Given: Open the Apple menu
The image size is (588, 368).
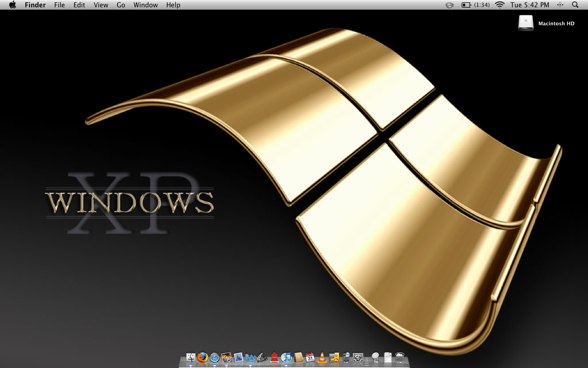Looking at the screenshot, I should pos(12,5).
